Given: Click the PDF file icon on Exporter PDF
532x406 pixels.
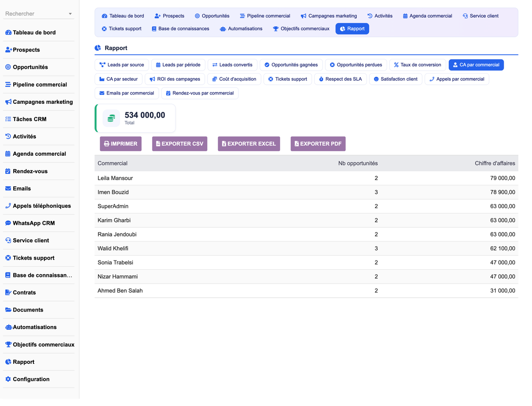Looking at the screenshot, I should coord(297,144).
